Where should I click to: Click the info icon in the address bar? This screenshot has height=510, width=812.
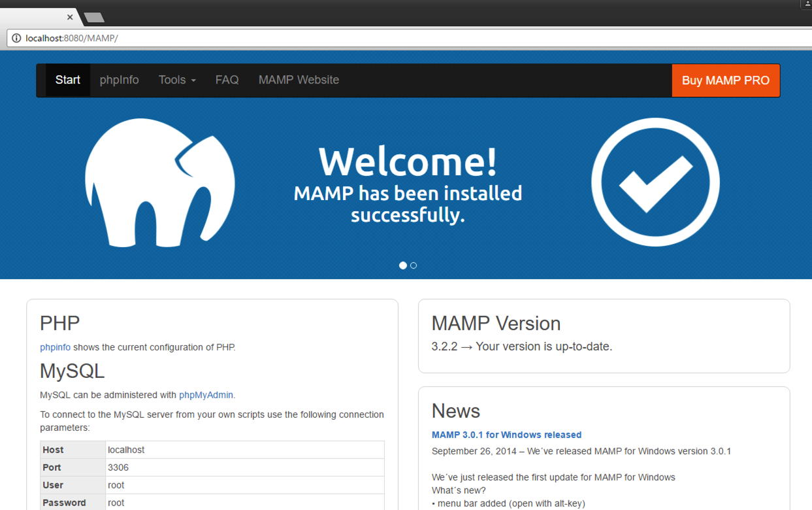point(15,38)
